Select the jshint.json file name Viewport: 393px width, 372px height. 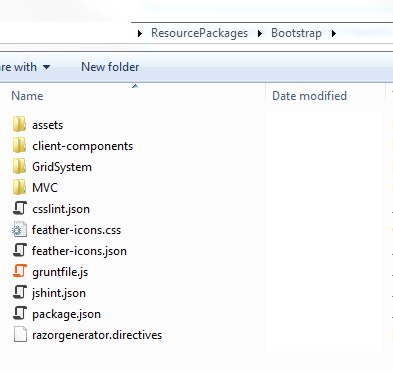tap(59, 293)
